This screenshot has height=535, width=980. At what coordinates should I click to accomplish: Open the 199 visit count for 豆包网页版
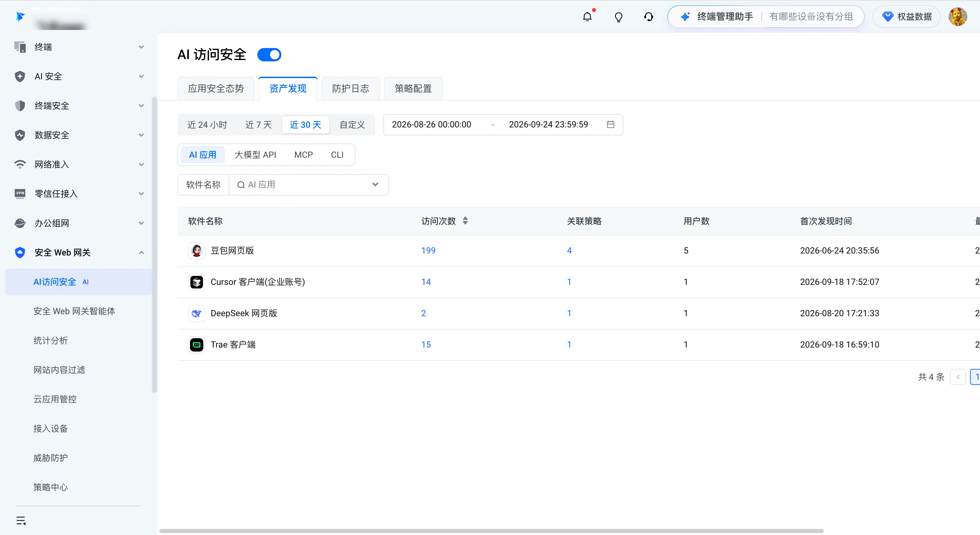click(x=428, y=250)
